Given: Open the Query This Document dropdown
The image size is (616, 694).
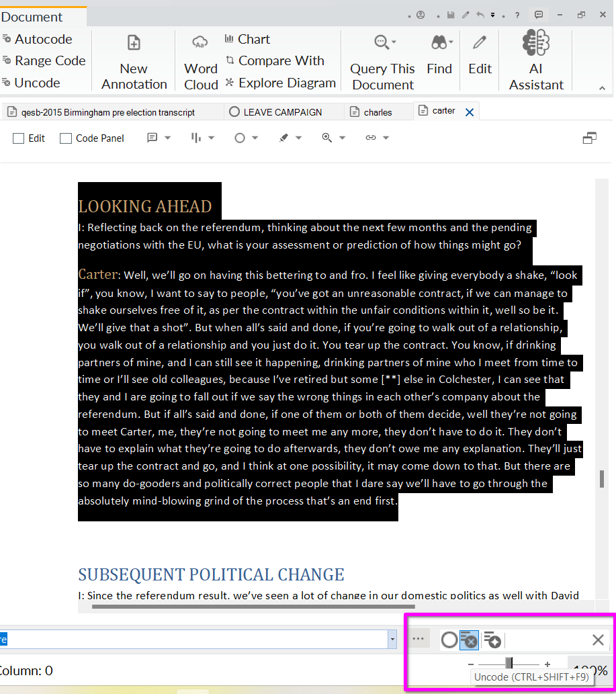Looking at the screenshot, I should pos(384,43).
